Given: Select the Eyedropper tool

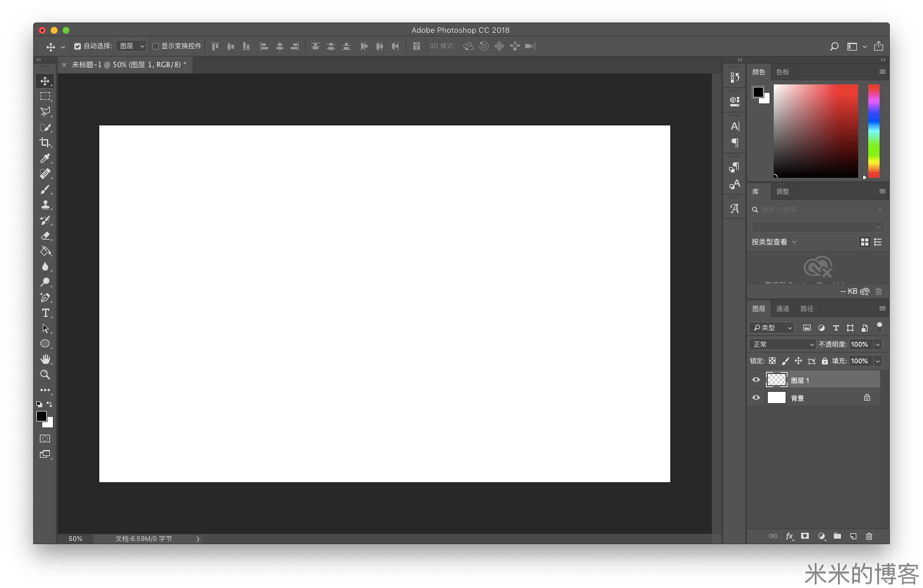Looking at the screenshot, I should [45, 158].
